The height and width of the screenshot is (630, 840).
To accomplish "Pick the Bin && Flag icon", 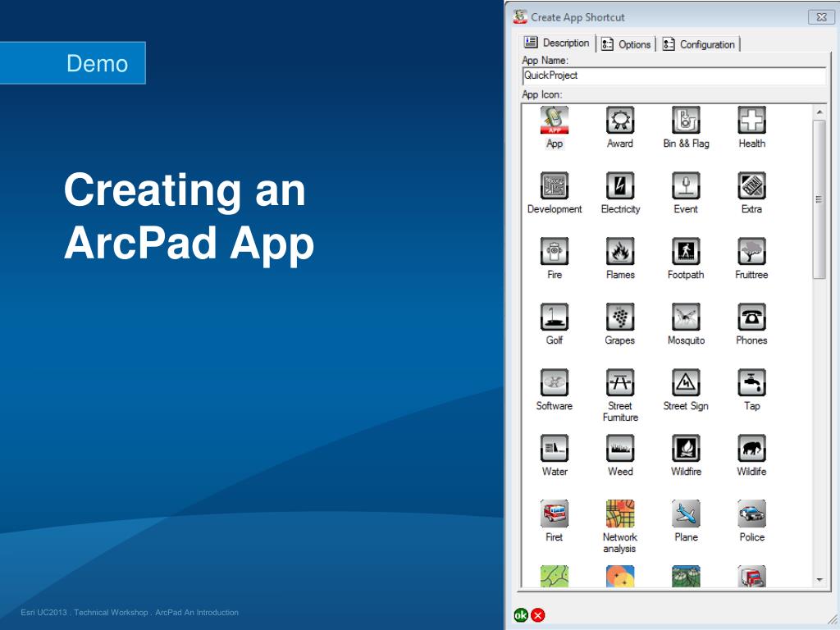I will tap(686, 120).
